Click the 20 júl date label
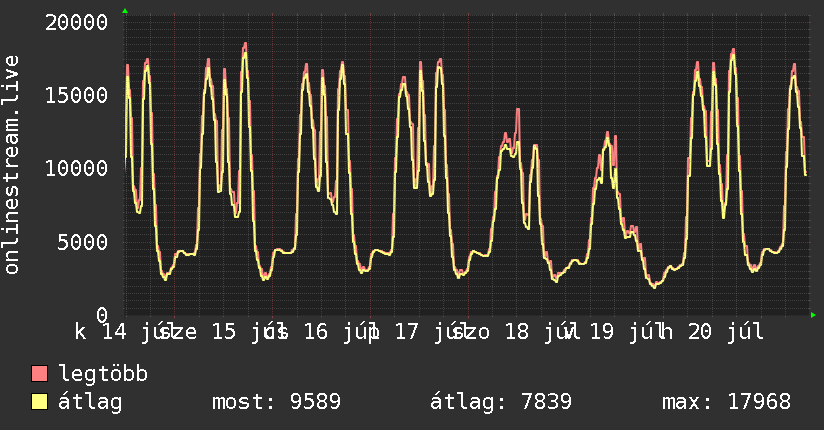This screenshot has height=430, width=824. click(726, 332)
